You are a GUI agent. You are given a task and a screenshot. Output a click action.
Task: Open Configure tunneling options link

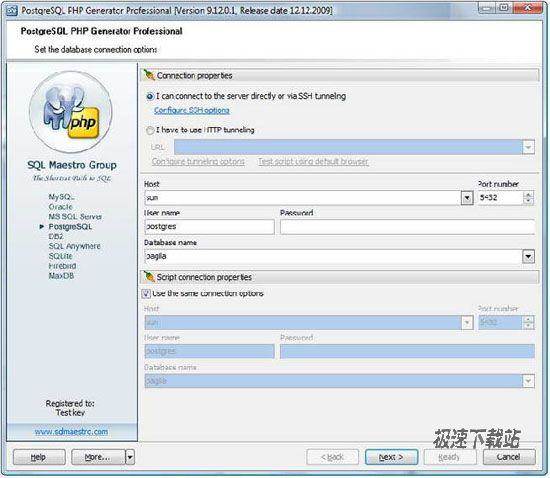coord(198,161)
